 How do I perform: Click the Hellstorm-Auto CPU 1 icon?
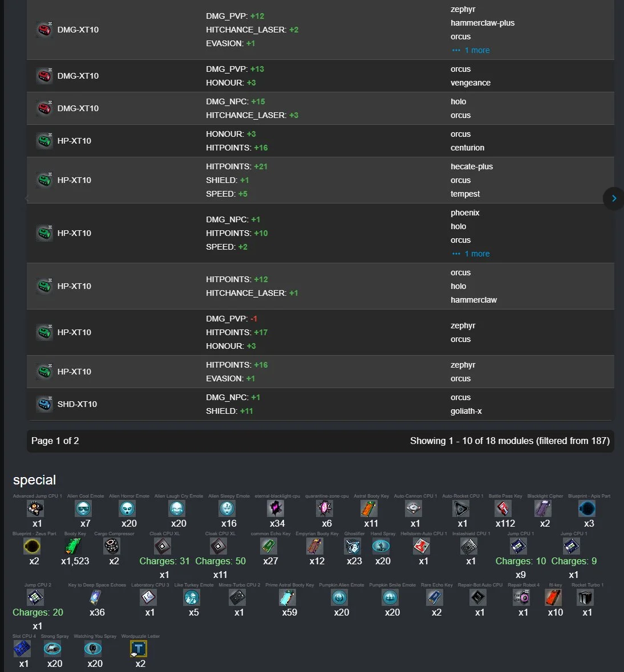422,546
